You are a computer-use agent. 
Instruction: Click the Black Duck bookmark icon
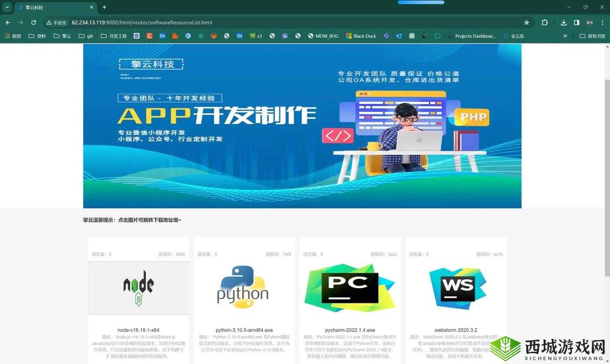click(348, 36)
